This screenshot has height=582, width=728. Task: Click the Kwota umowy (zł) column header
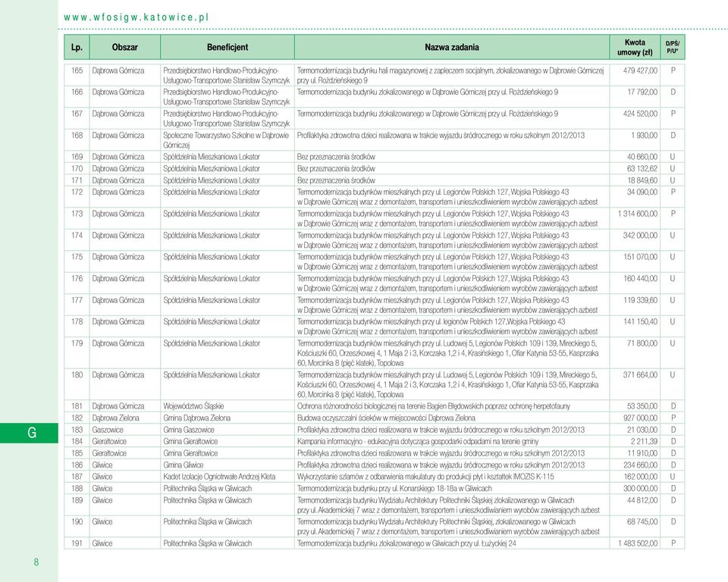635,47
